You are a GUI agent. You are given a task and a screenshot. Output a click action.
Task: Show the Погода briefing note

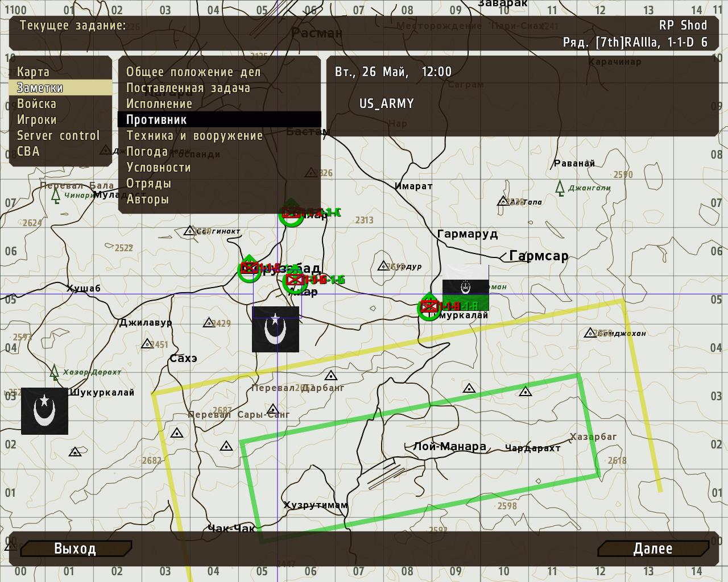[147, 152]
